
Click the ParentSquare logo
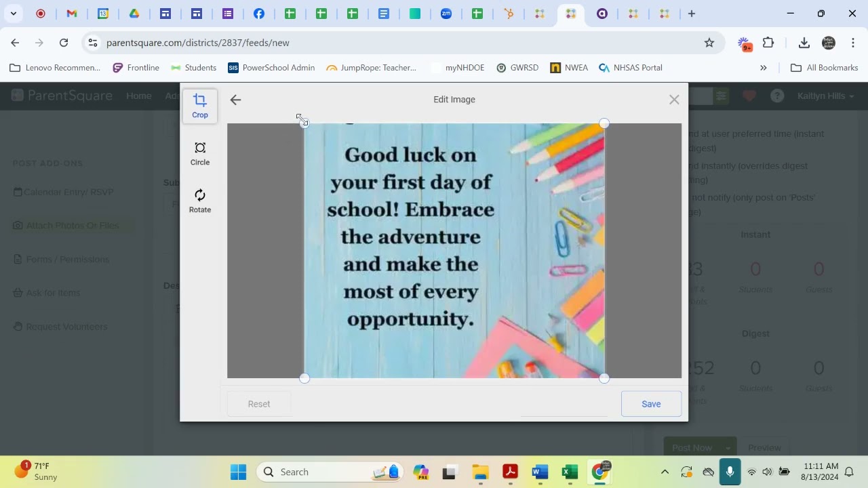(x=62, y=96)
